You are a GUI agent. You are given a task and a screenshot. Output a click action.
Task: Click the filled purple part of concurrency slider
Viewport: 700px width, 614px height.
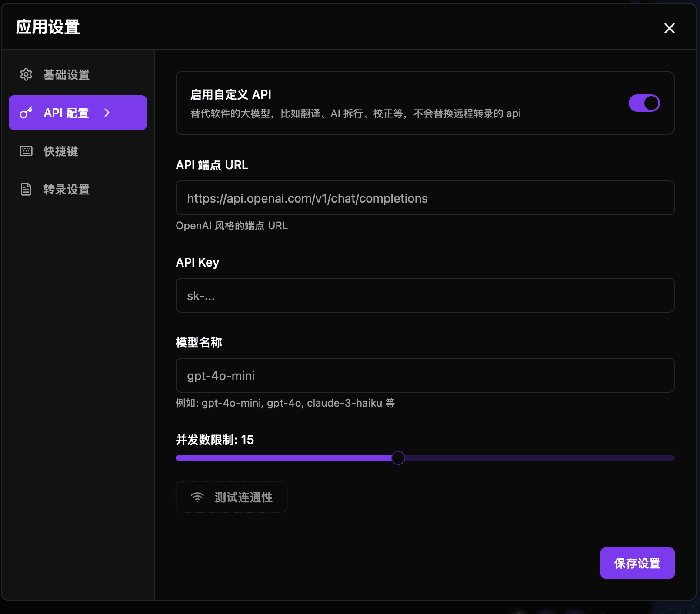[283, 458]
